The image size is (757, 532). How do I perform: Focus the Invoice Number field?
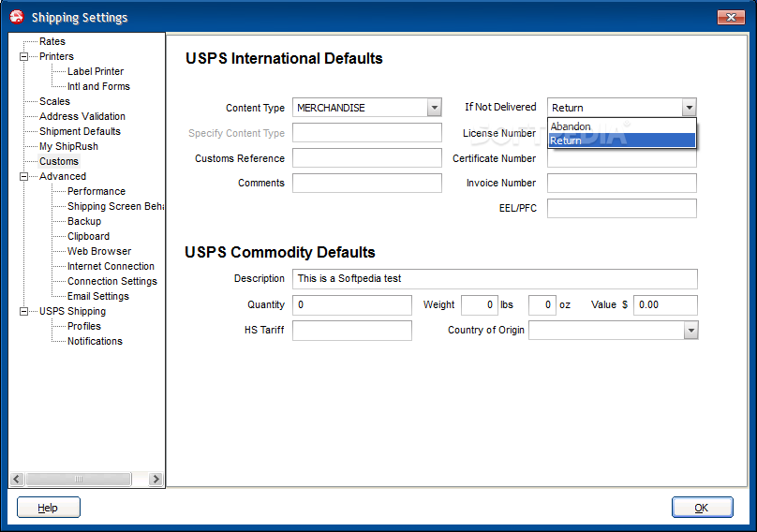coord(622,183)
